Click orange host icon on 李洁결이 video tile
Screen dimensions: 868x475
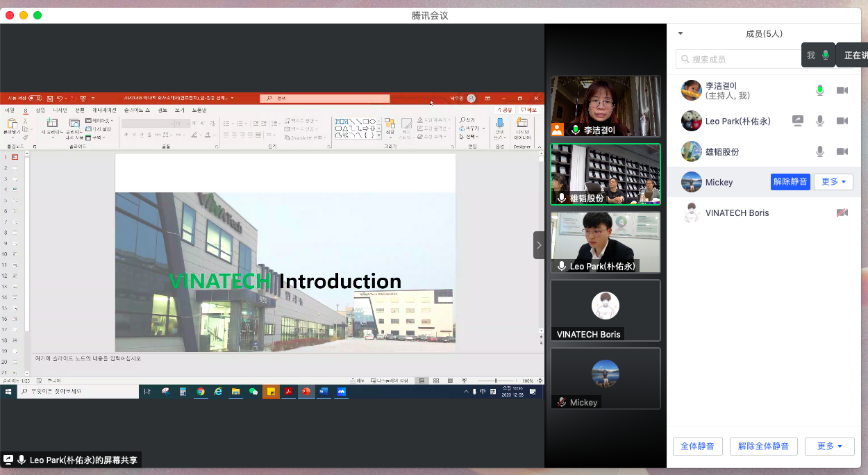[x=557, y=129]
